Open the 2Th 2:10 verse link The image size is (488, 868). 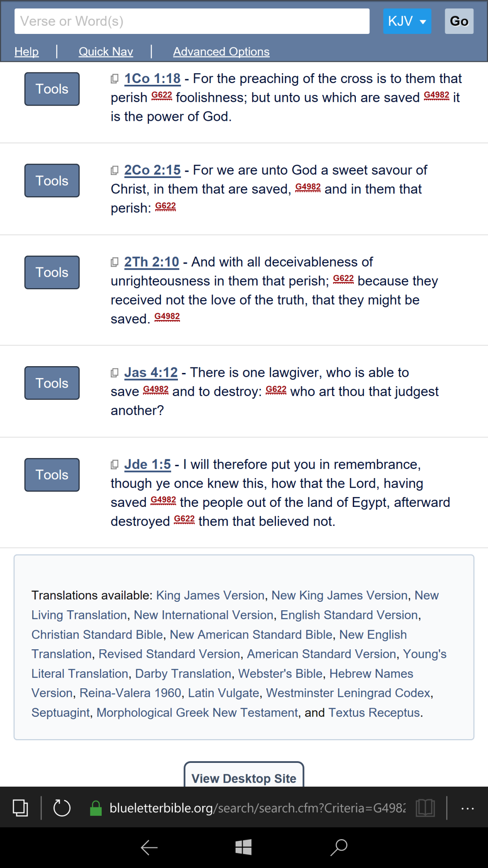pyautogui.click(x=152, y=262)
